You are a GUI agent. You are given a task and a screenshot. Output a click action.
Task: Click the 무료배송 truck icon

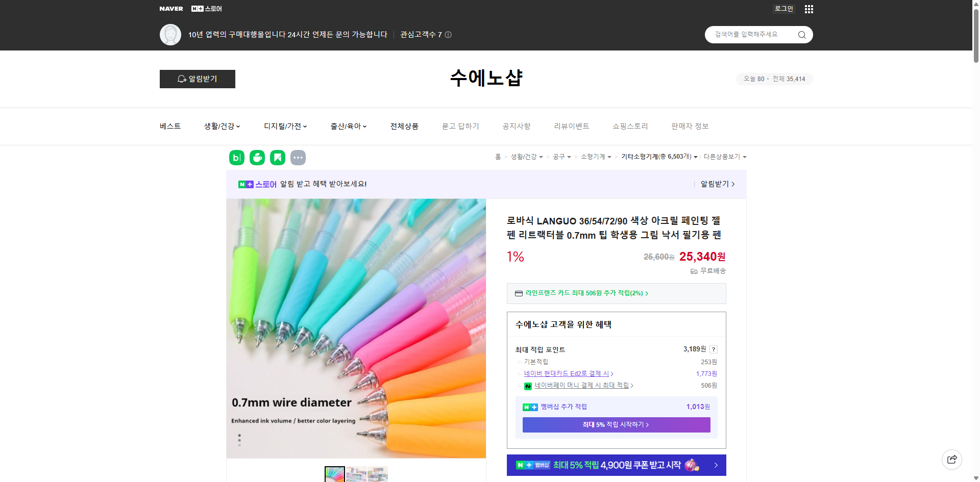[x=694, y=271]
